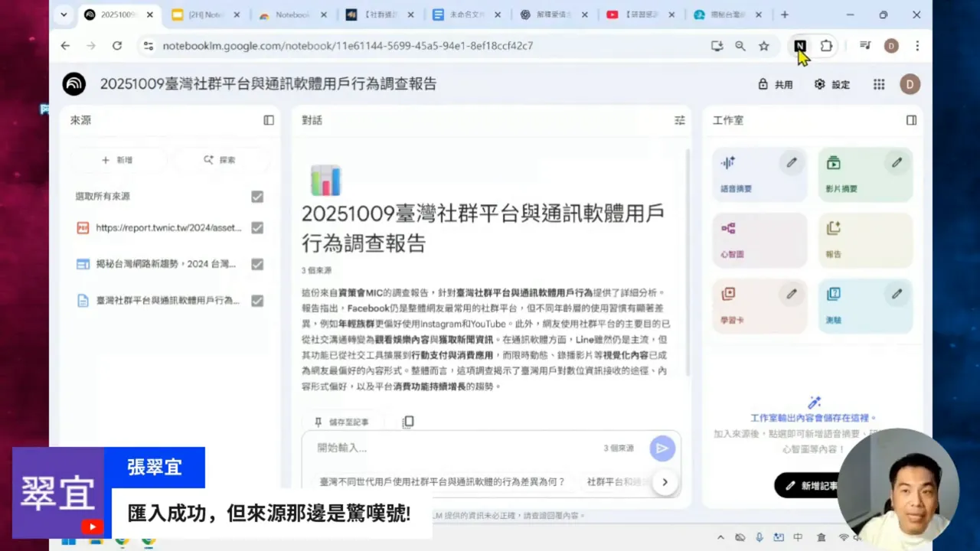Switch to the [2H] Note browser tab
The height and width of the screenshot is (551, 980).
[x=206, y=15]
